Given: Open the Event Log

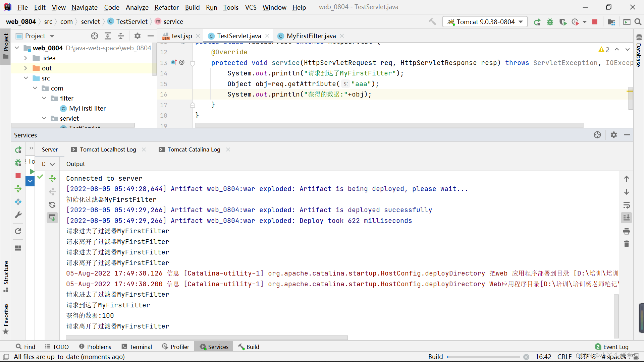Looking at the screenshot, I should (x=612, y=347).
